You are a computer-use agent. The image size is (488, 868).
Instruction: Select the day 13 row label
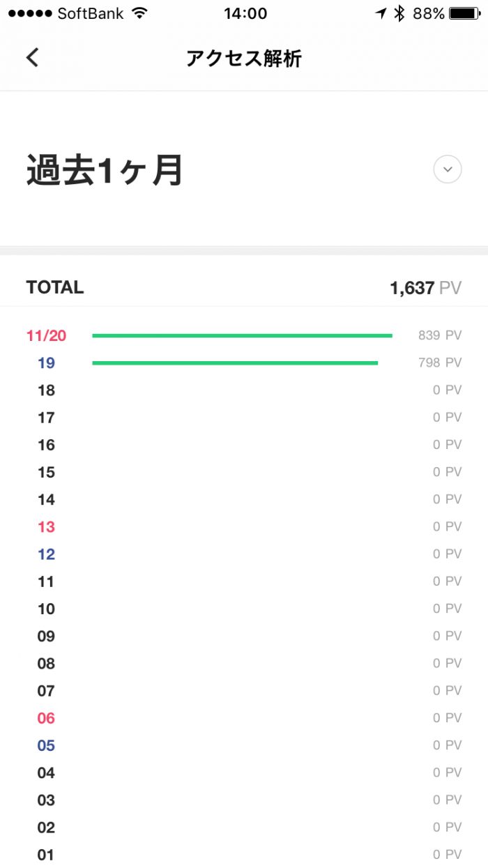pyautogui.click(x=46, y=527)
